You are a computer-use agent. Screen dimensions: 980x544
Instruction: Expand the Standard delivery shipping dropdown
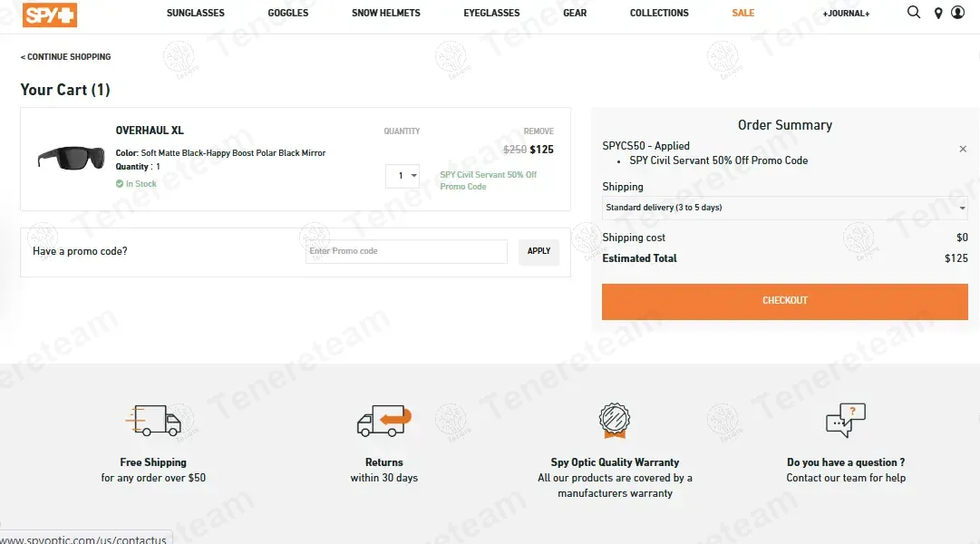(x=785, y=208)
